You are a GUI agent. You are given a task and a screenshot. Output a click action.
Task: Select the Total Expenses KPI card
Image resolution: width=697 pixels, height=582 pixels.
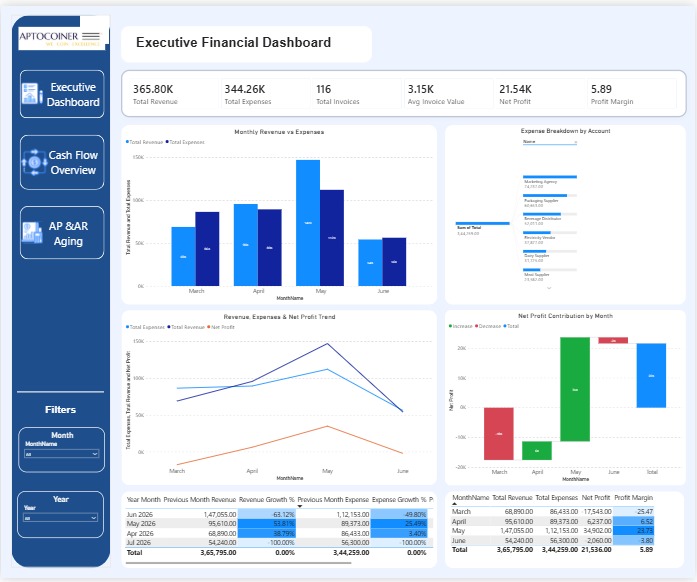266,94
